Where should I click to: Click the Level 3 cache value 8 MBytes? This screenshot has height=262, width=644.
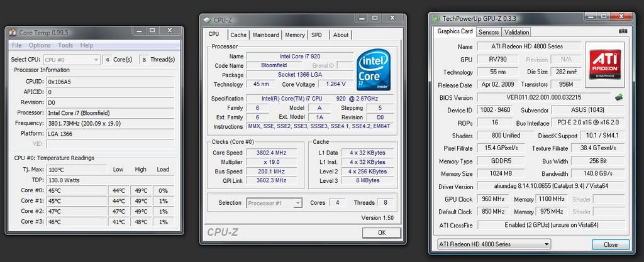[x=367, y=180]
